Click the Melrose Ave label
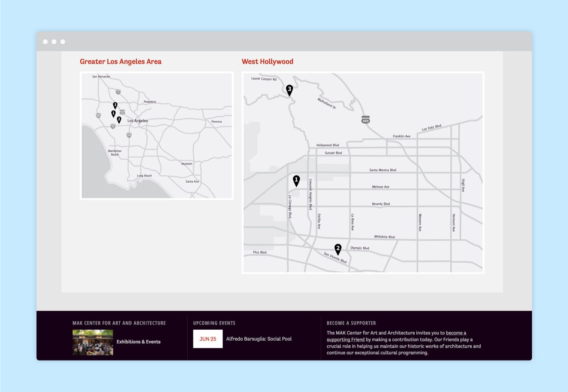This screenshot has width=568, height=392. pos(381,187)
